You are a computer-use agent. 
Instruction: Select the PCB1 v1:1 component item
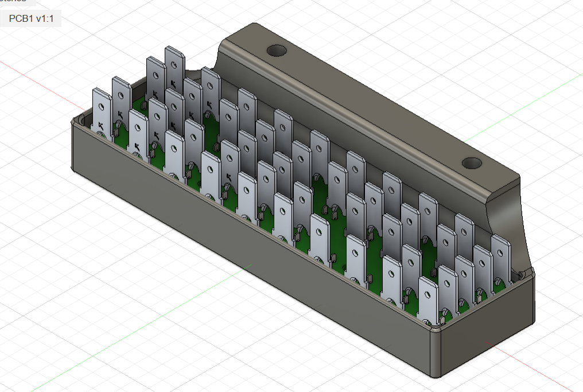coord(31,18)
